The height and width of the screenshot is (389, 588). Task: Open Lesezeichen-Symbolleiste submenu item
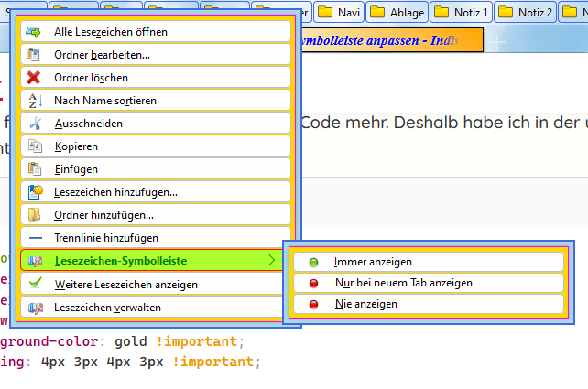151,260
